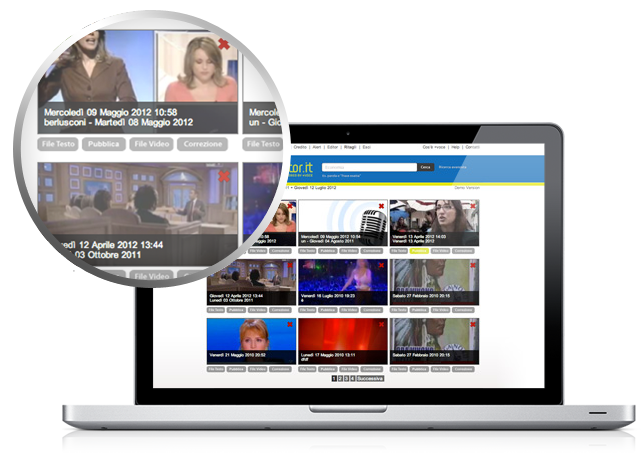The width and height of the screenshot is (641, 453).
Task: Click red X on laptop-screen Giovedì 12 Aprile clip
Action: click(290, 265)
